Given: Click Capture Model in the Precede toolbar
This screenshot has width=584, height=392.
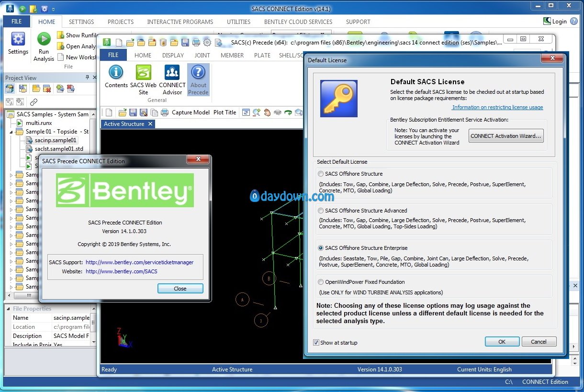Looking at the screenshot, I should [x=191, y=112].
